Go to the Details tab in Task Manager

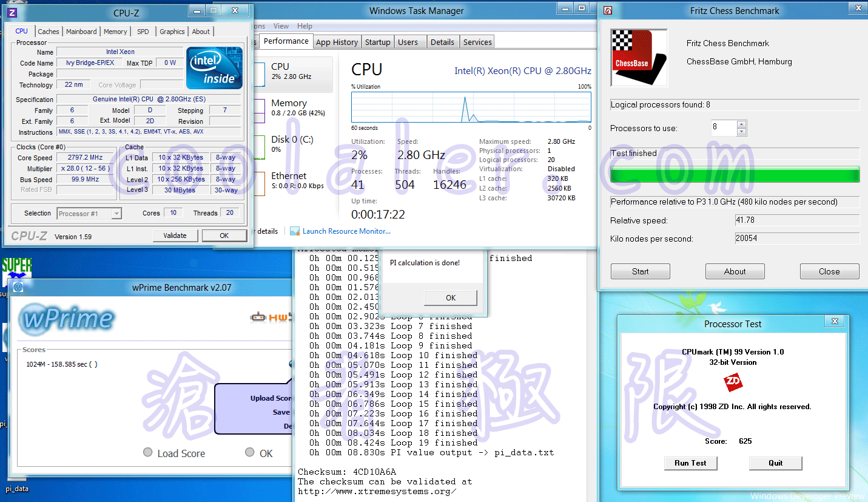[442, 42]
